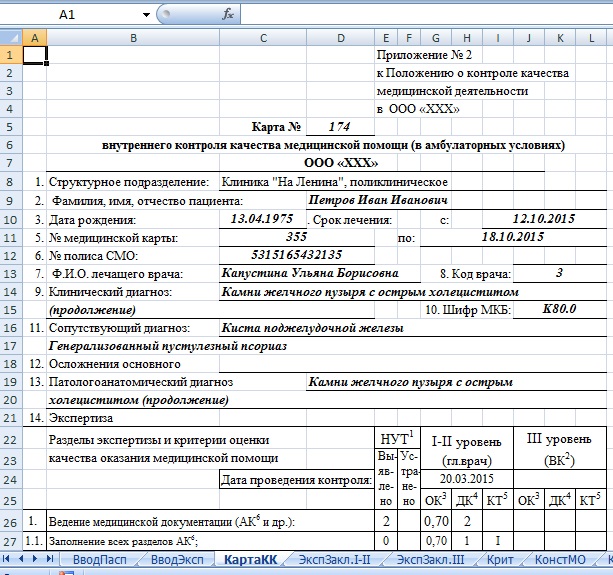Select the КартаКК sheet tab
This screenshot has width=613, height=575.
coord(251,560)
